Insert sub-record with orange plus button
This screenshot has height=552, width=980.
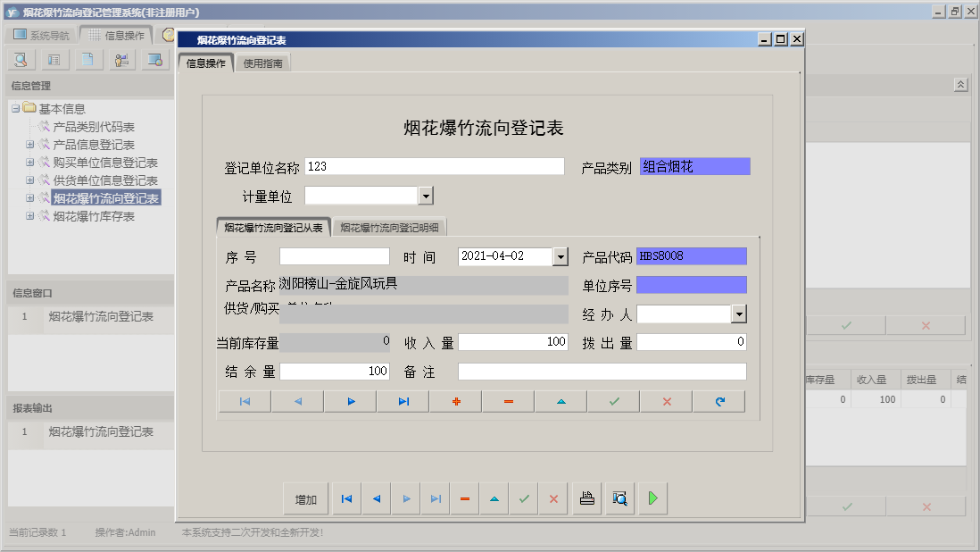click(x=456, y=401)
